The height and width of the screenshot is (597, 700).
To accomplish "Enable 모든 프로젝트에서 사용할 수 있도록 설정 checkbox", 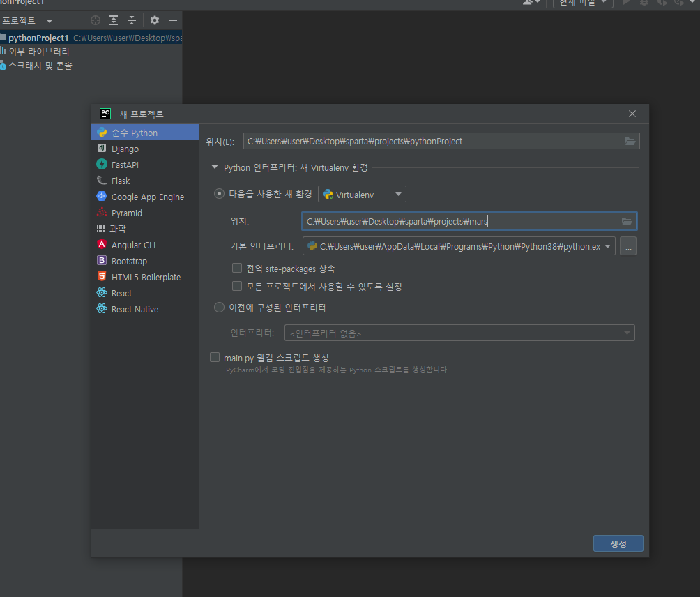I will pyautogui.click(x=237, y=286).
